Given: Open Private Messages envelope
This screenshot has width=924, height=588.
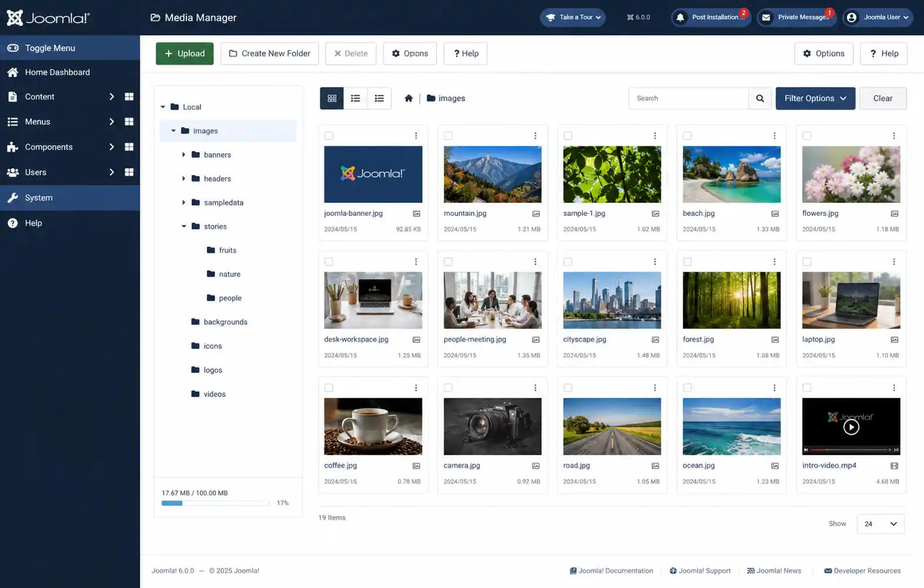Looking at the screenshot, I should 796,18.
